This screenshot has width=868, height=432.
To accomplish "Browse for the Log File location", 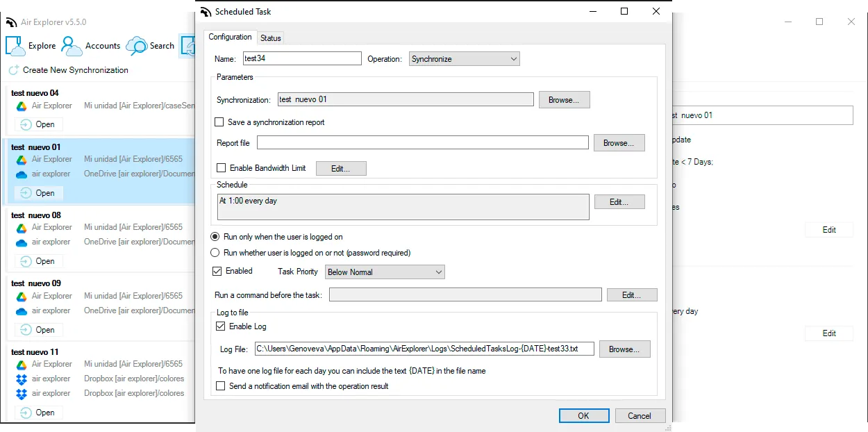I will 624,349.
